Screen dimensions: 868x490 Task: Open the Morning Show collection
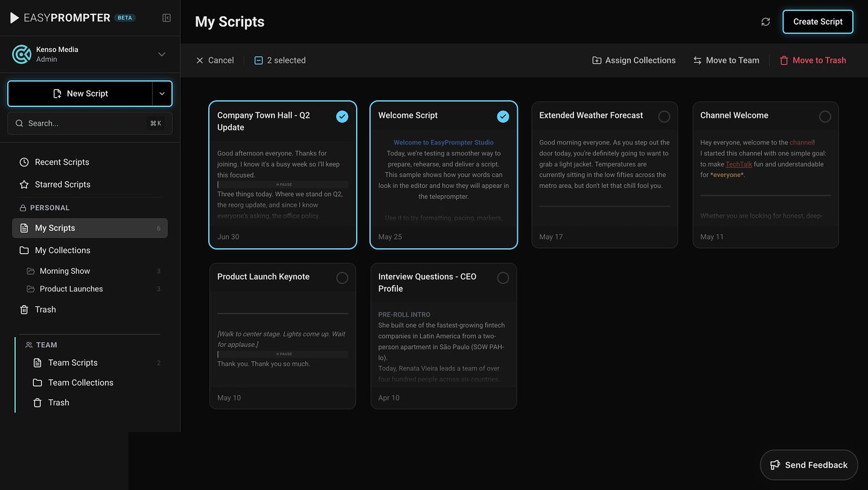(90, 271)
